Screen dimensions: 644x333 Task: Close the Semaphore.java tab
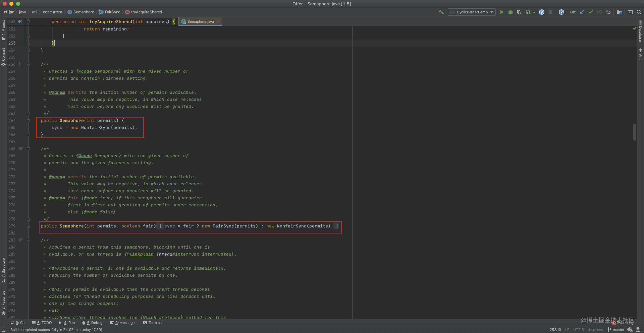[x=218, y=21]
